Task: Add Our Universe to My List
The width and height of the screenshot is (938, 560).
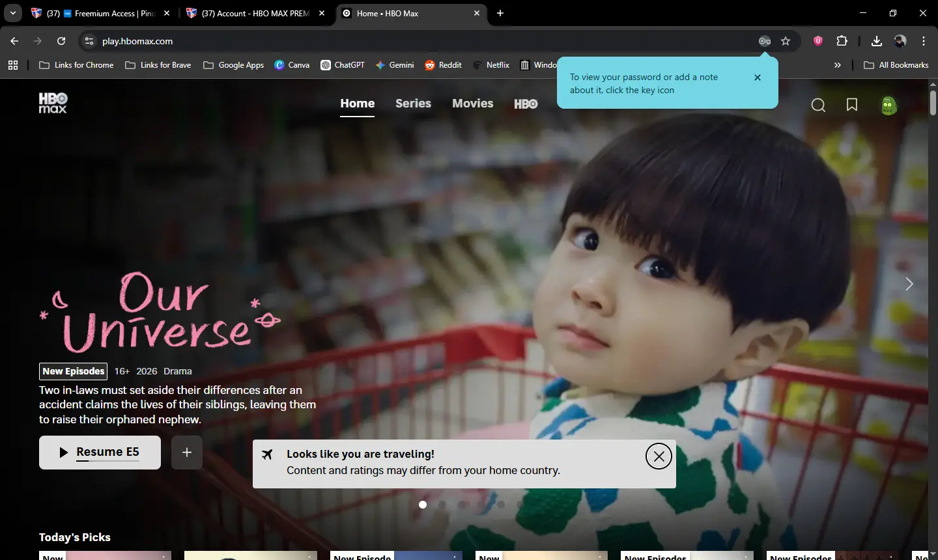Action: [187, 453]
